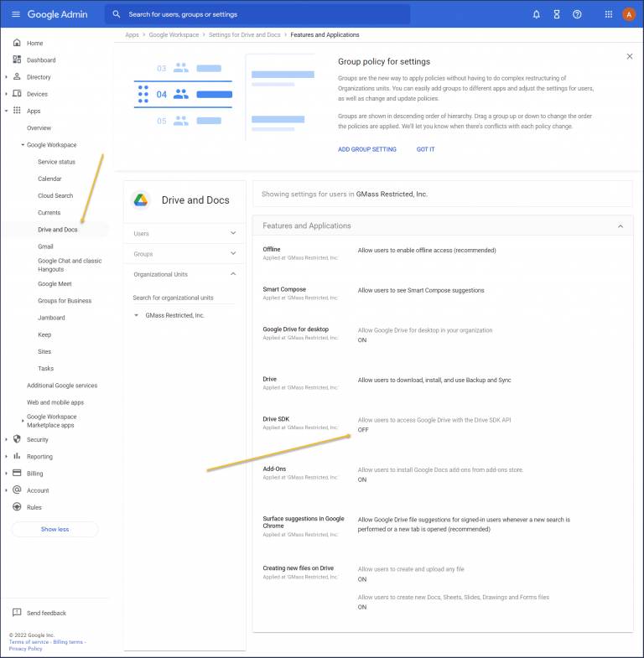Select Drive and Docs in the sidebar
Image resolution: width=644 pixels, height=658 pixels.
tap(58, 230)
